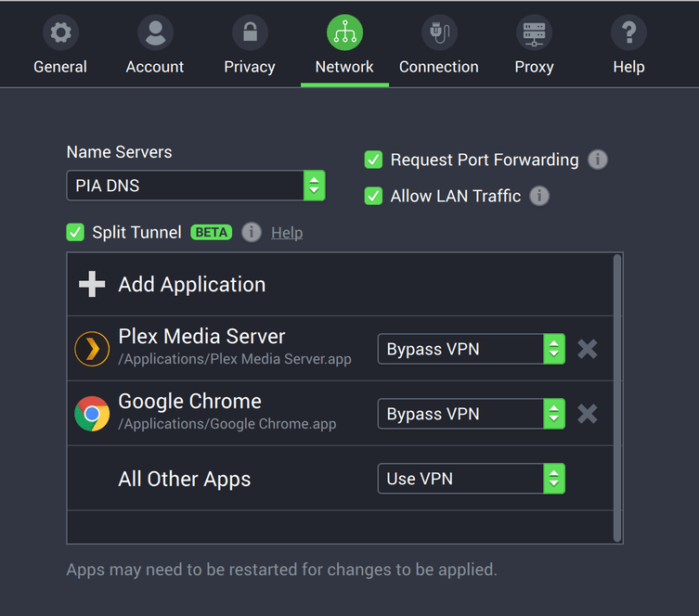This screenshot has height=616, width=699.
Task: Open the General settings gear icon
Action: point(60,33)
